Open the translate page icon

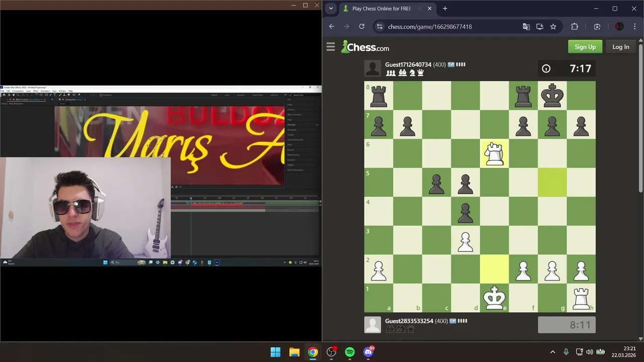526,27
